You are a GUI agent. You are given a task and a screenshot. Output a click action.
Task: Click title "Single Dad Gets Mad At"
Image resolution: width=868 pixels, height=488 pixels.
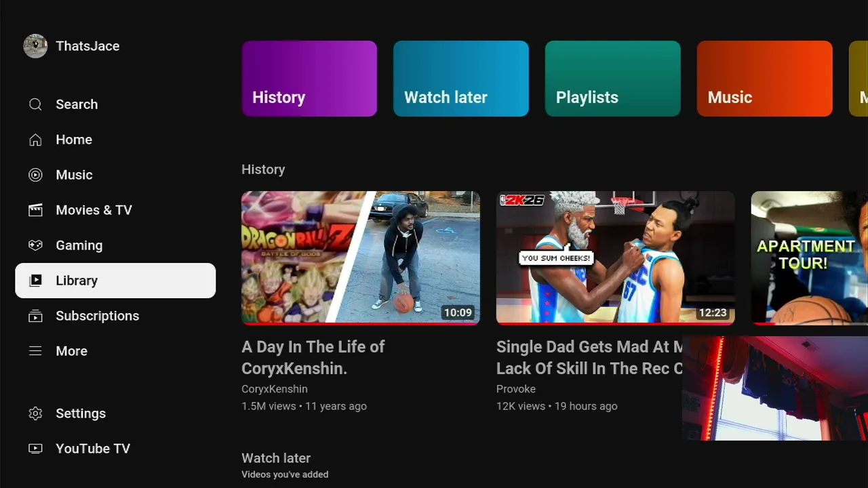point(590,357)
